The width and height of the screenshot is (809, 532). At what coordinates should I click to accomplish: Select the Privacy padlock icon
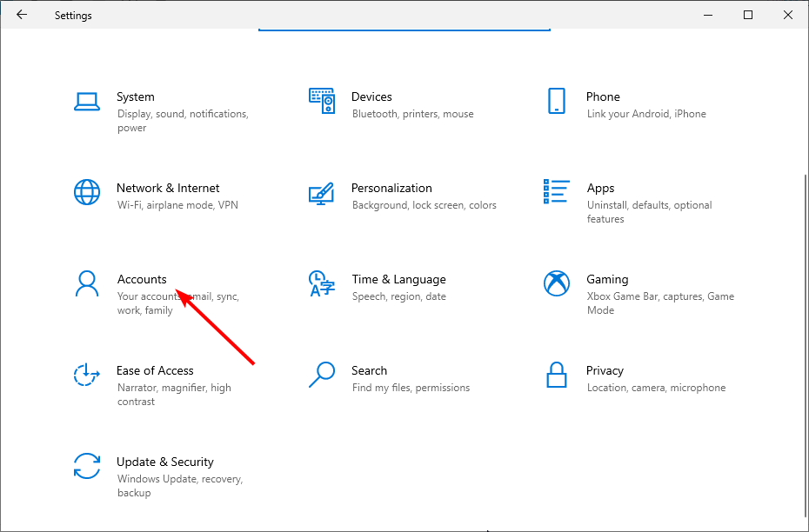[557, 375]
